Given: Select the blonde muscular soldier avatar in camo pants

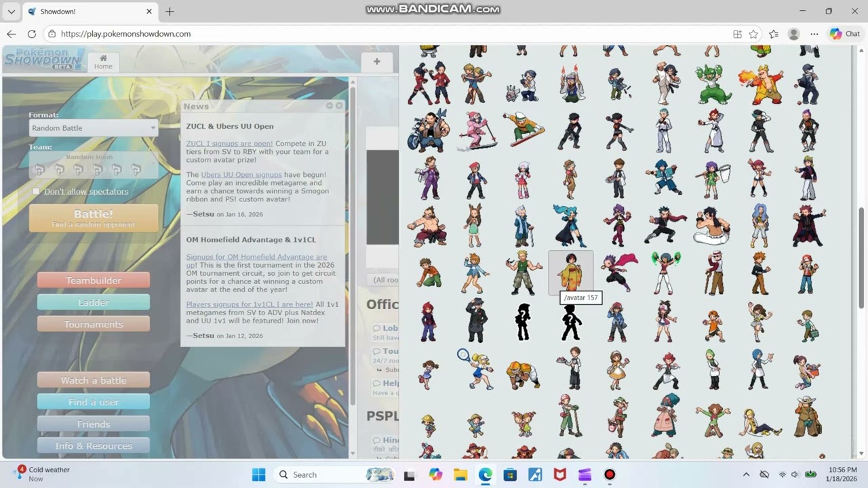Looking at the screenshot, I should (x=524, y=272).
